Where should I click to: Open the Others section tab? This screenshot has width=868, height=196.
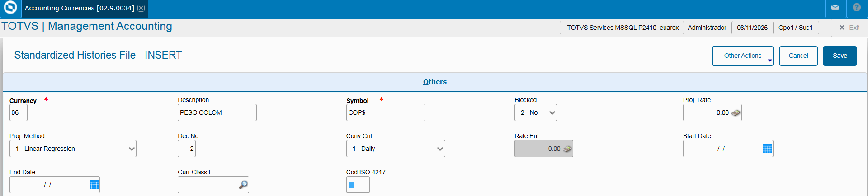[x=435, y=82]
